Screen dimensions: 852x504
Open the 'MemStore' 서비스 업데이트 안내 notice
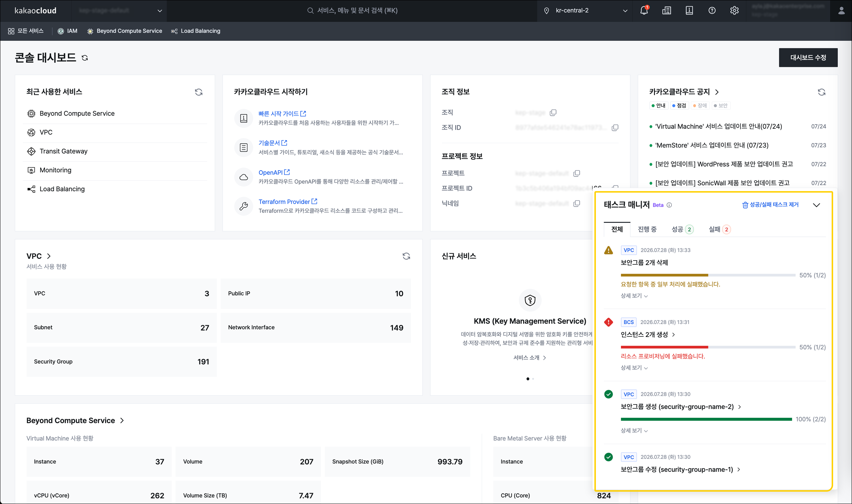click(712, 145)
